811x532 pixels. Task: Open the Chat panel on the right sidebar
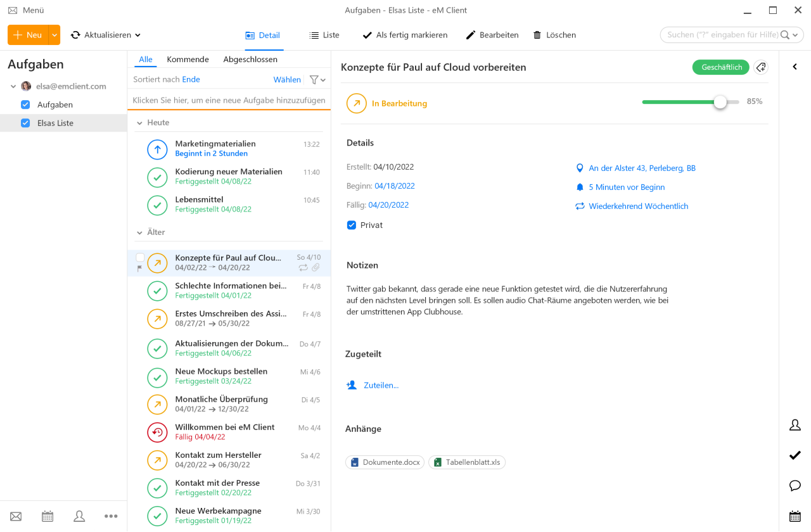[795, 486]
